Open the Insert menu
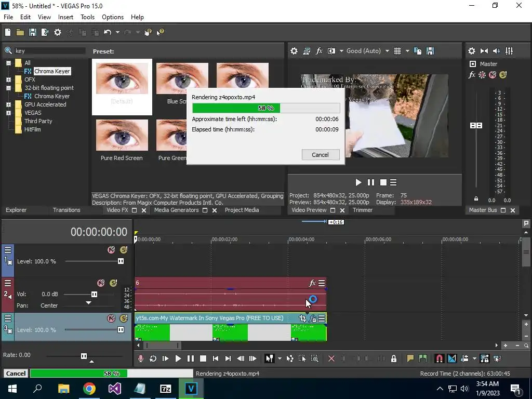The height and width of the screenshot is (399, 532). coord(65,17)
